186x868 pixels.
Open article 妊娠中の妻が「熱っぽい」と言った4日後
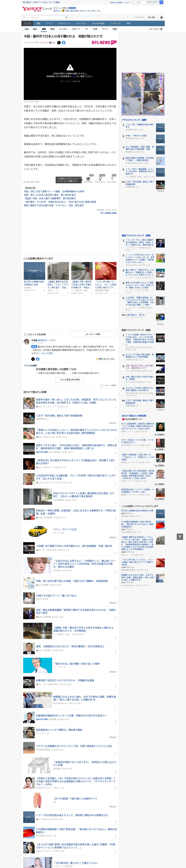click(x=76, y=401)
